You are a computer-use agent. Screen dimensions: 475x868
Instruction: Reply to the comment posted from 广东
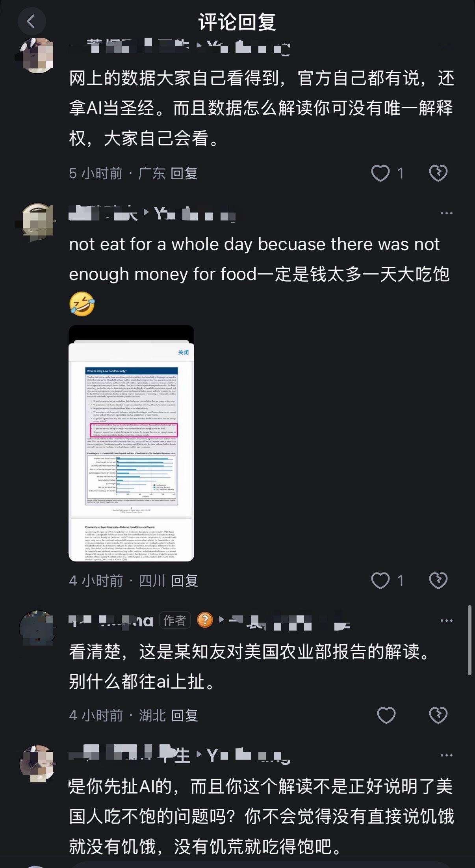tap(184, 173)
